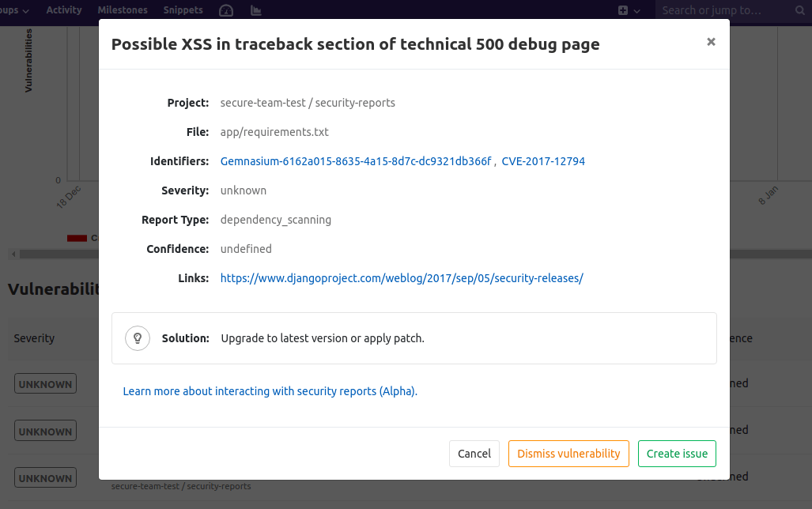This screenshot has width=812, height=509.
Task: Open the CVE-2017-12794 identifier link
Action: (x=543, y=160)
